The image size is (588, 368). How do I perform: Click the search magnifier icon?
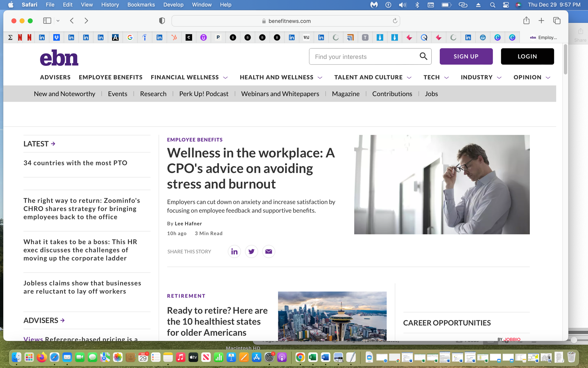coord(423,56)
